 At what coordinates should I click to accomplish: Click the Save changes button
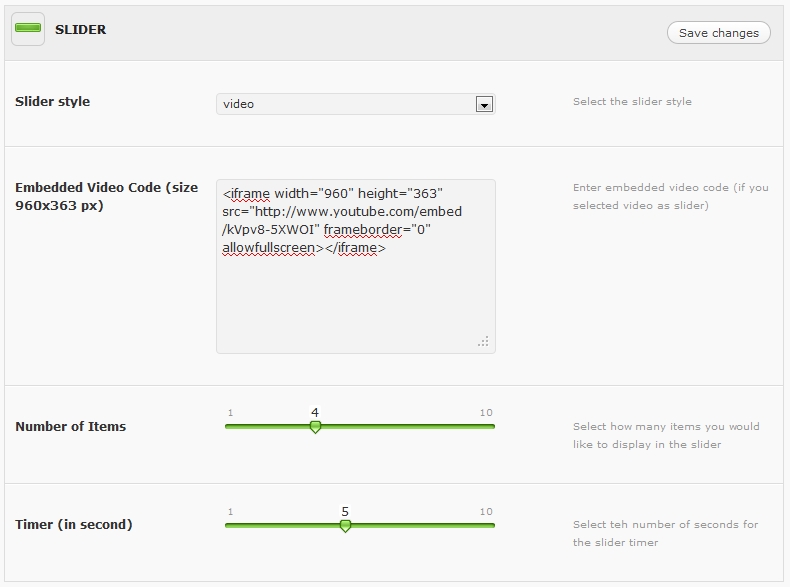pos(718,33)
